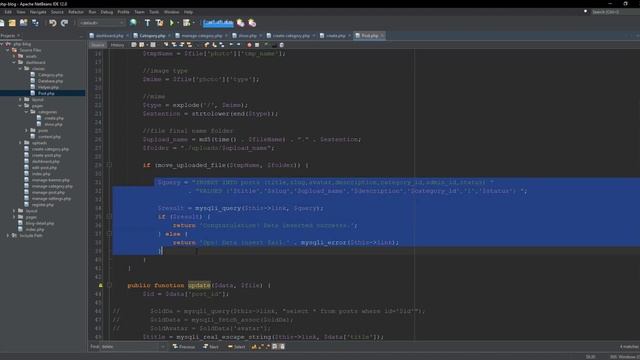Switch editor to History view

(117, 45)
